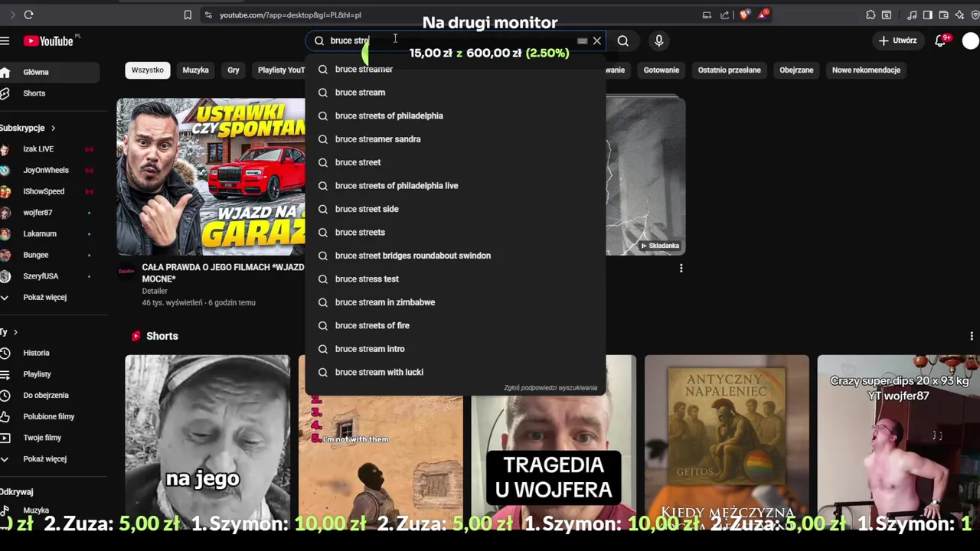Image resolution: width=980 pixels, height=551 pixels.
Task: Expand subscriptions with 'Pokaż więcej' under SzeryfUSA
Action: coord(50,297)
